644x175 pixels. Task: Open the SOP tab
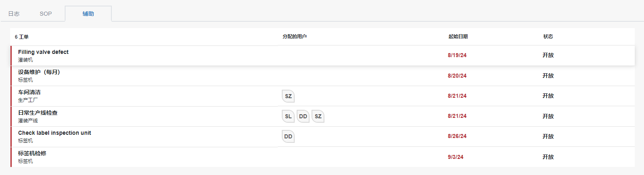pos(46,14)
